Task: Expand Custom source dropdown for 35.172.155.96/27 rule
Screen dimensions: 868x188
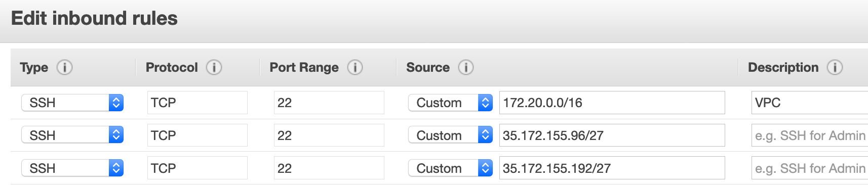Action: 450,135
